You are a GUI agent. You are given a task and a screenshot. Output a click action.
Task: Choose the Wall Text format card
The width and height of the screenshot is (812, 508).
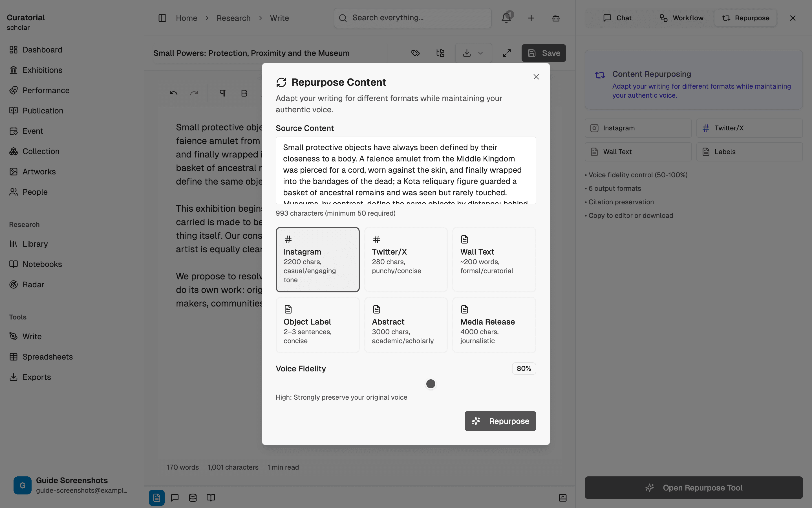[x=494, y=259]
